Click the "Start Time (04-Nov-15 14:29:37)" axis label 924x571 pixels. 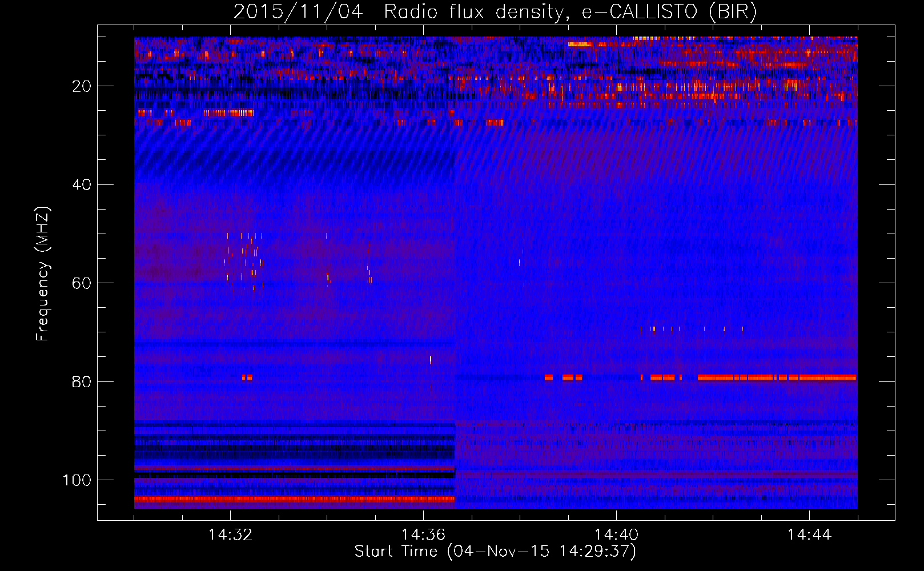pos(495,552)
